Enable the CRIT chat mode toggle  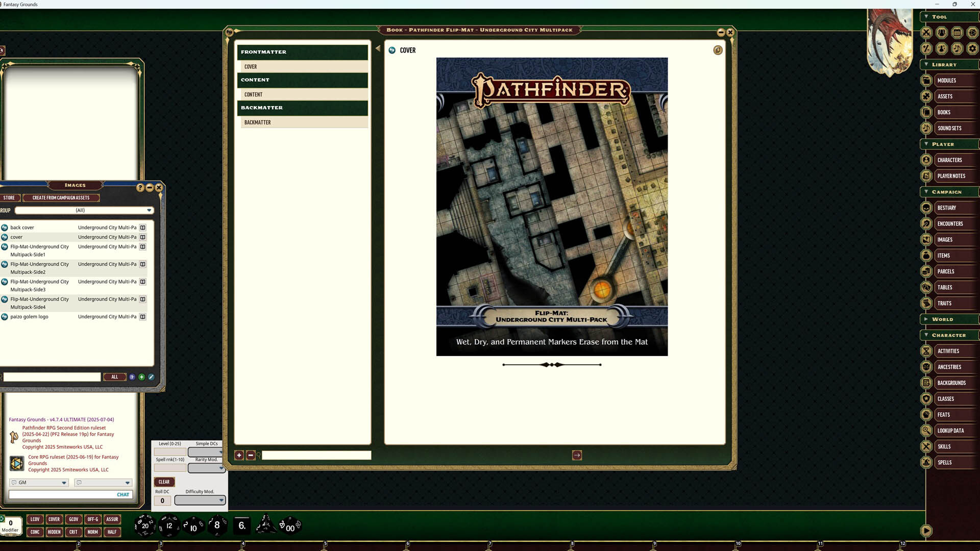coord(73,532)
